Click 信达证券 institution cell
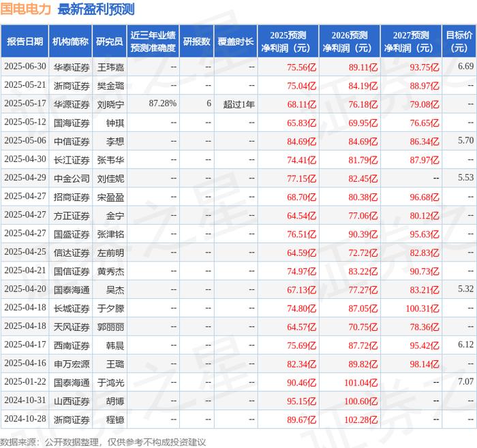 coord(72,253)
